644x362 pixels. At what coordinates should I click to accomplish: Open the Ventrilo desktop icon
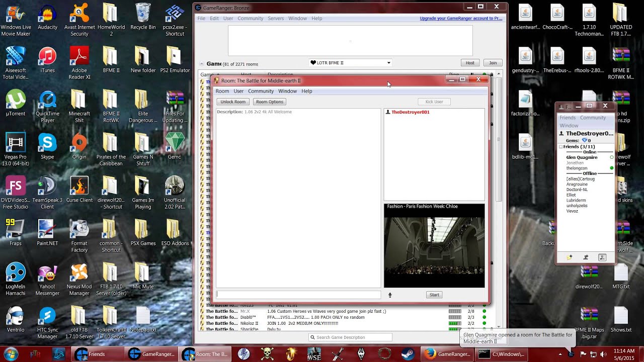[16, 319]
